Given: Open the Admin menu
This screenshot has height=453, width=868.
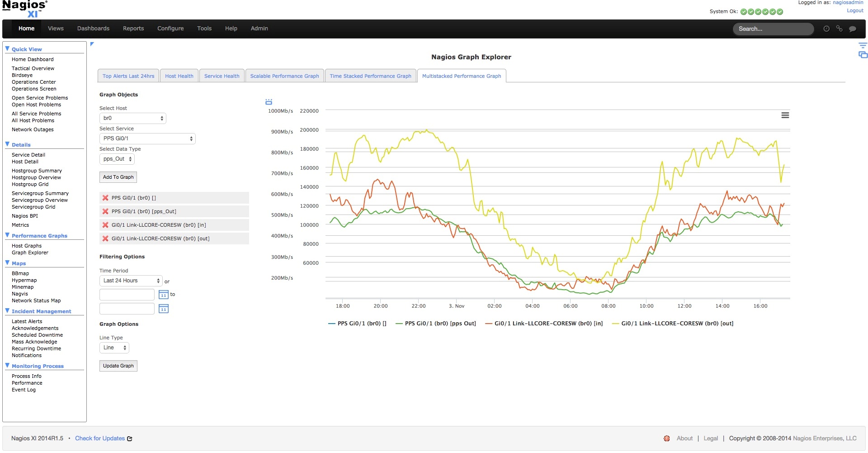Looking at the screenshot, I should click(x=259, y=29).
